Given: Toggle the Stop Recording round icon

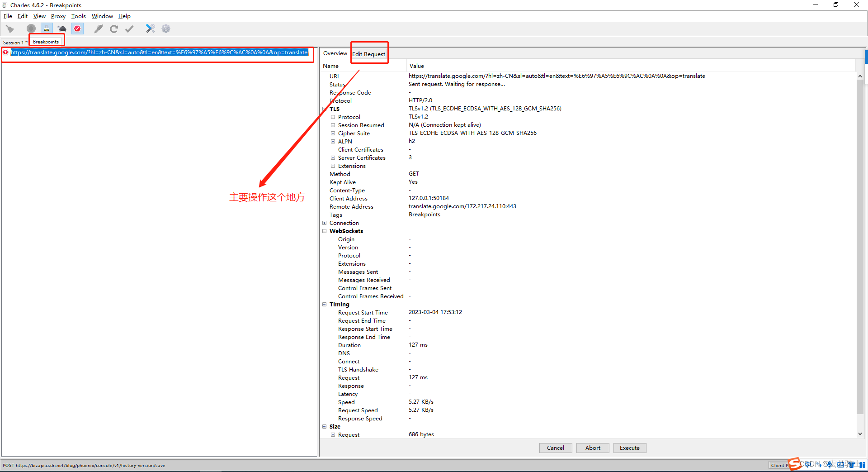Looking at the screenshot, I should click(31, 29).
